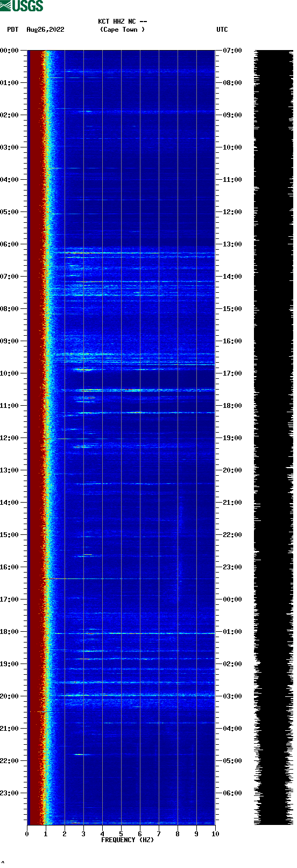Select the 20:00 PDT time label
The image size is (297, 868).
click(x=9, y=696)
